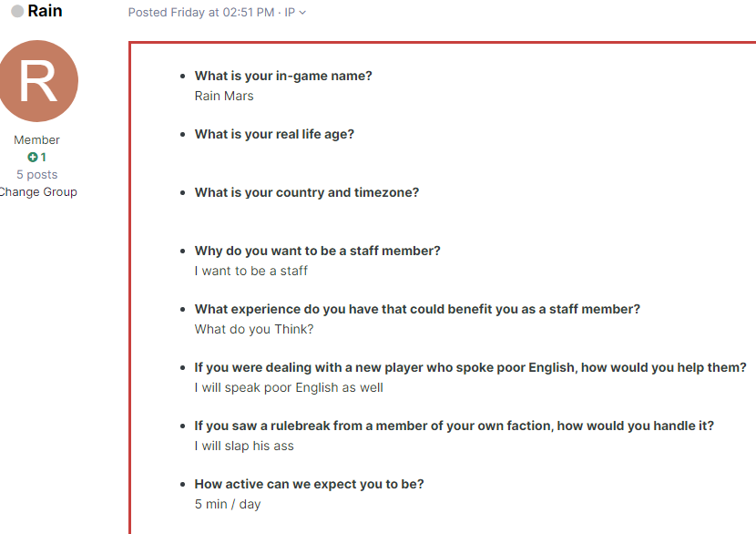The height and width of the screenshot is (534, 756).
Task: Click Why do you want to be a staff member
Action: 318,251
